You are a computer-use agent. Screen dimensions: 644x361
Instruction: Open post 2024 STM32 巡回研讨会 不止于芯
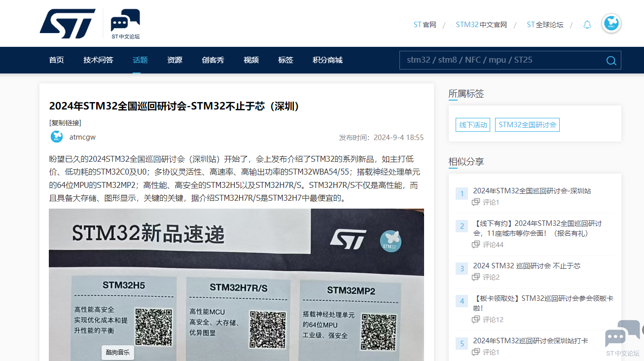[x=527, y=266]
